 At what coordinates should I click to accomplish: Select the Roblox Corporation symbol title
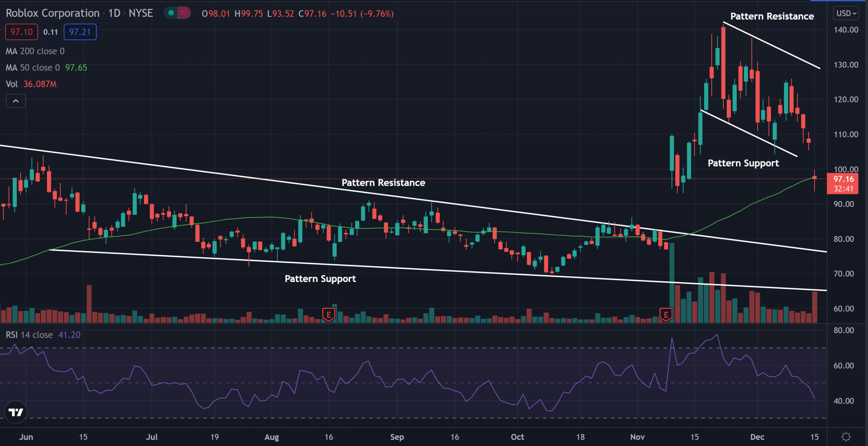[53, 13]
